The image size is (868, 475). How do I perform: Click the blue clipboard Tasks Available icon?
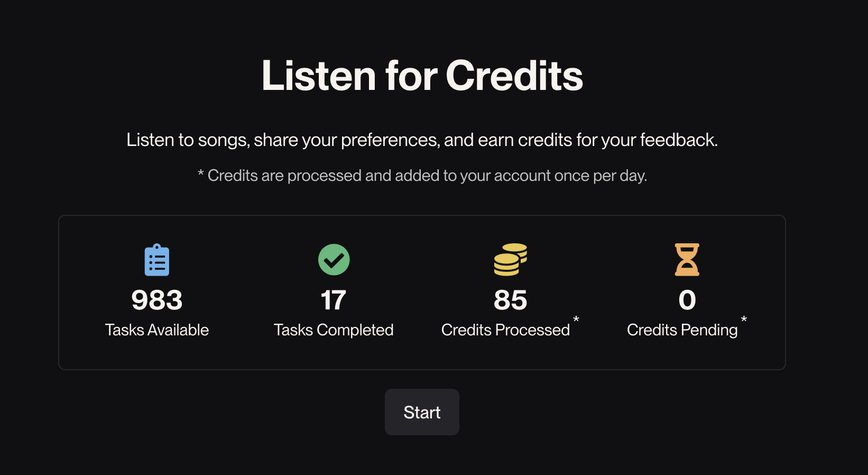point(157,260)
